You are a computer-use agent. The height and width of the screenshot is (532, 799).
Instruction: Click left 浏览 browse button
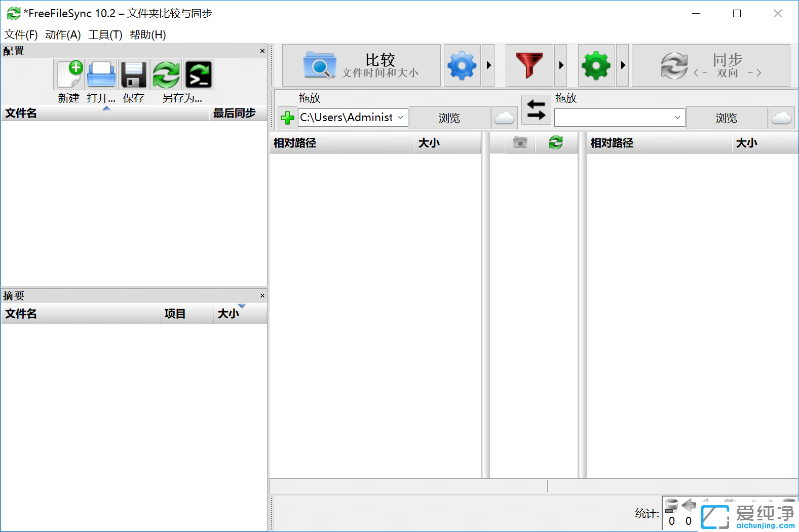tap(449, 118)
